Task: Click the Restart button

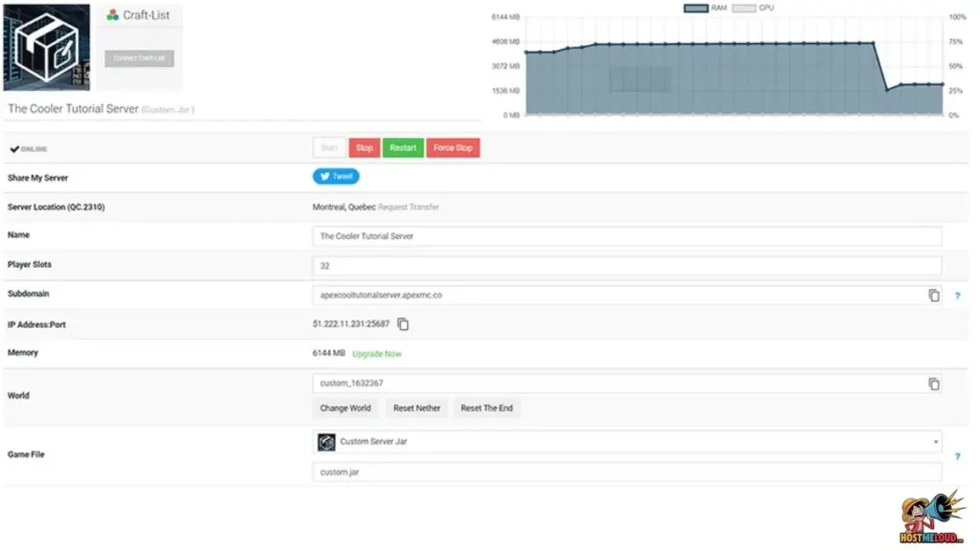Action: 403,147
